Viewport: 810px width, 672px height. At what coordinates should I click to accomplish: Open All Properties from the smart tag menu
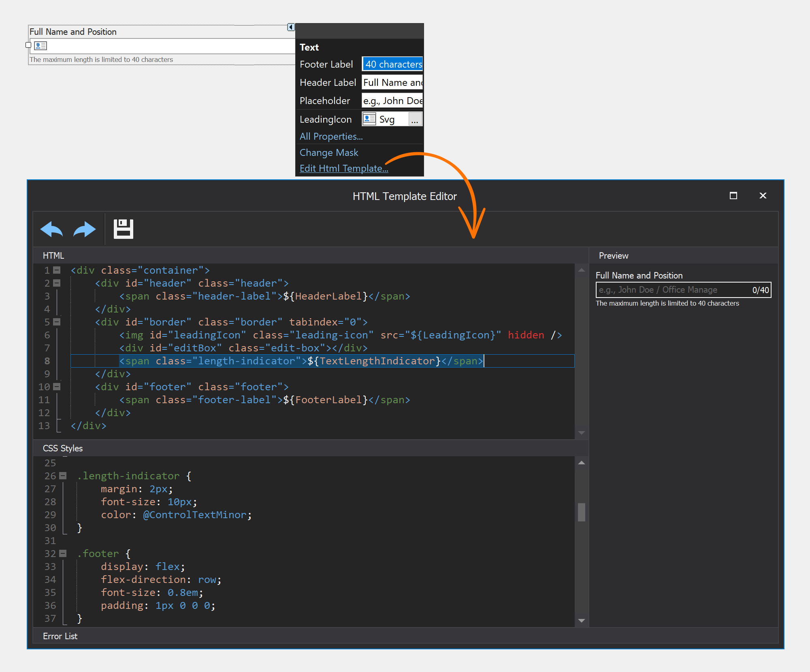(331, 136)
